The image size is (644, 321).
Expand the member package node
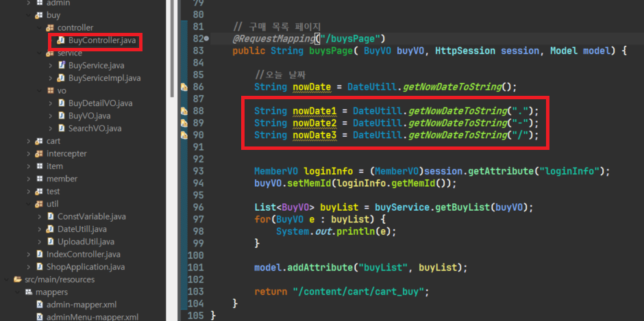[x=28, y=179]
